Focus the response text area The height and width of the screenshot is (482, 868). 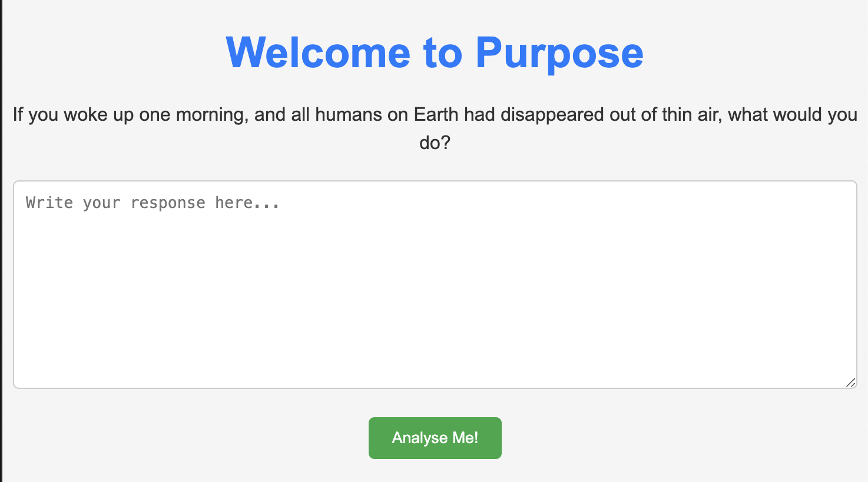[435, 285]
